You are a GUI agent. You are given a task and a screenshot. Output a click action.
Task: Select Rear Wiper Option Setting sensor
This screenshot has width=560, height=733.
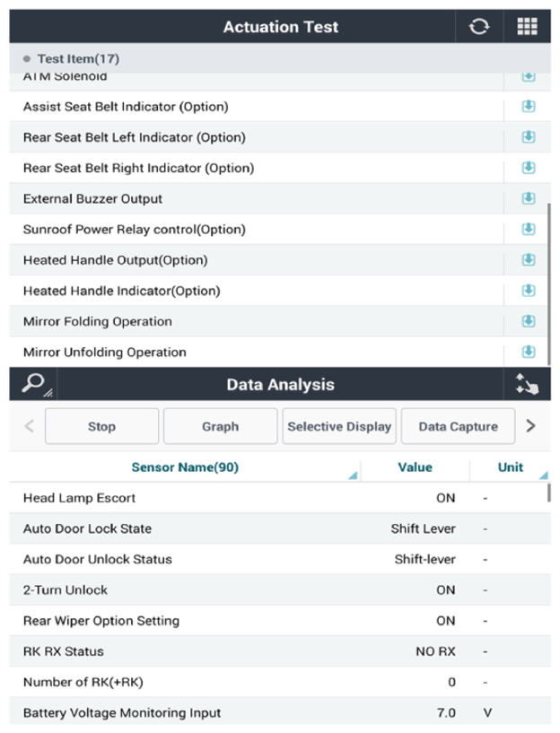(279, 620)
